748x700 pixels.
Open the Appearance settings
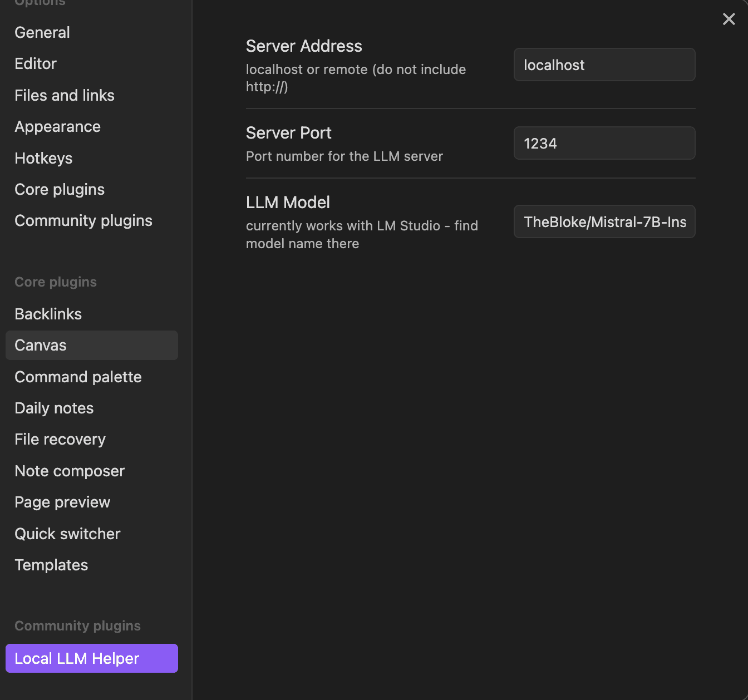coord(57,126)
